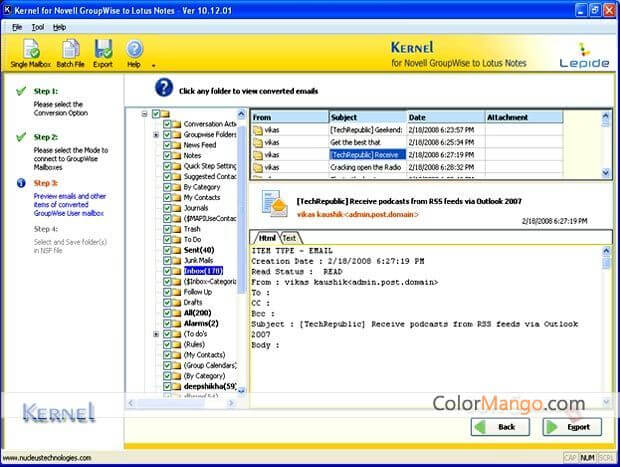Screen dimensions: 620x467
Task: Toggle the News Feed folder checkbox
Action: click(x=167, y=145)
